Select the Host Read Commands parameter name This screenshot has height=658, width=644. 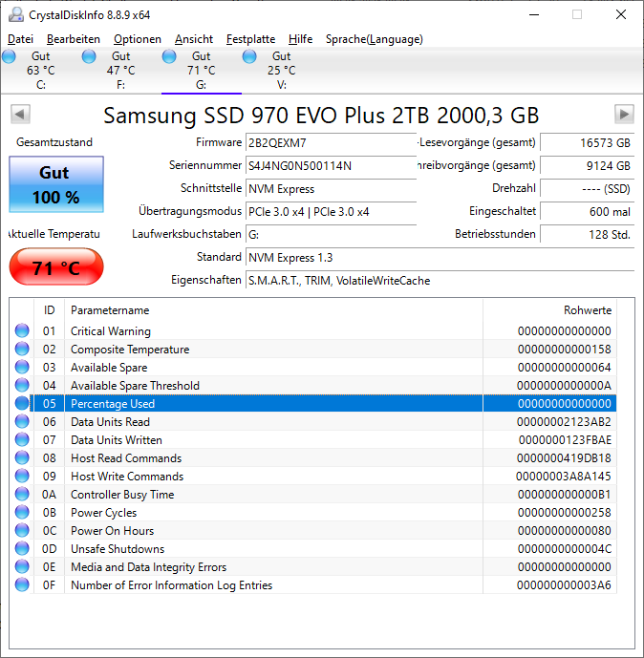click(126, 457)
